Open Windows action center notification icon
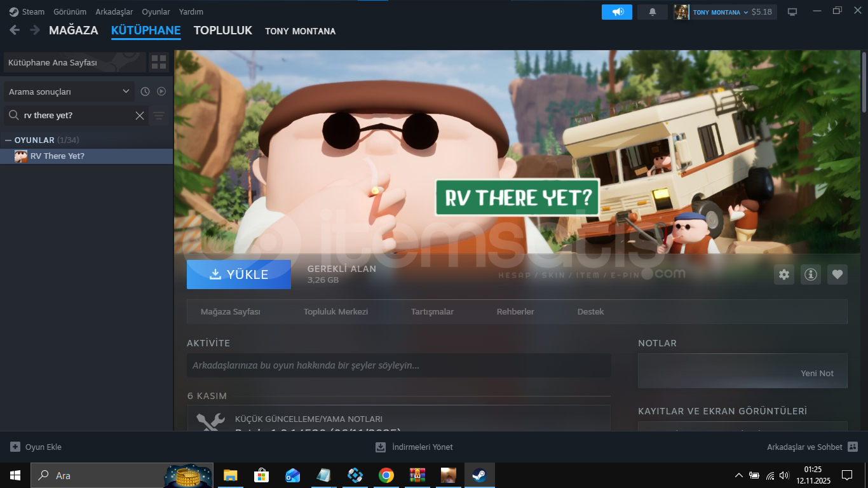This screenshot has width=868, height=488. tap(846, 475)
